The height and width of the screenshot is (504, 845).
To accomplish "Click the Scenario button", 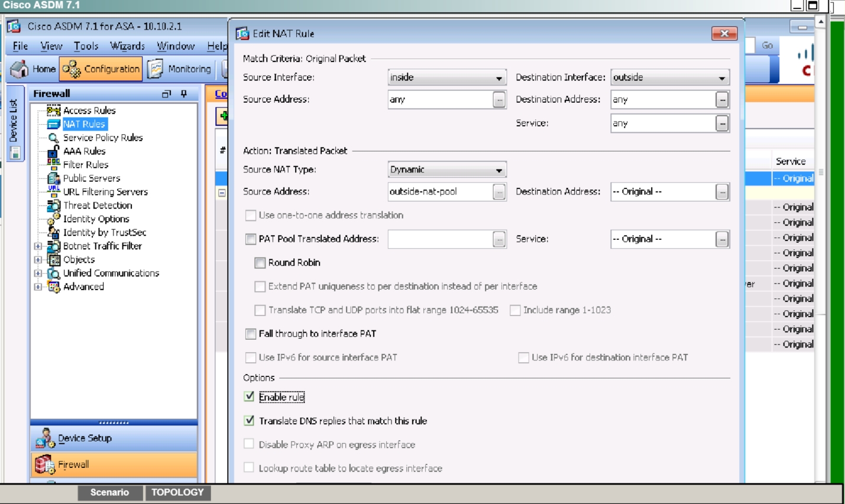I will click(x=109, y=492).
